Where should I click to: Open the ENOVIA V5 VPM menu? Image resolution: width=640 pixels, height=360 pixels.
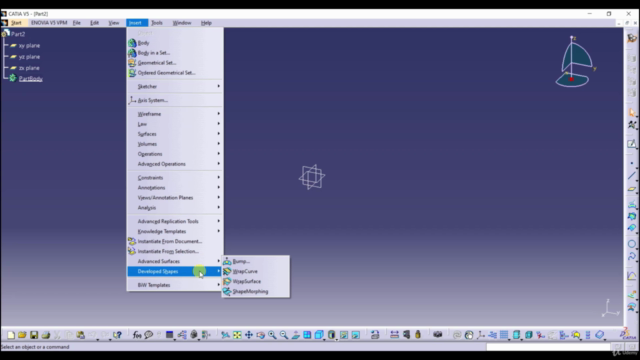49,23
